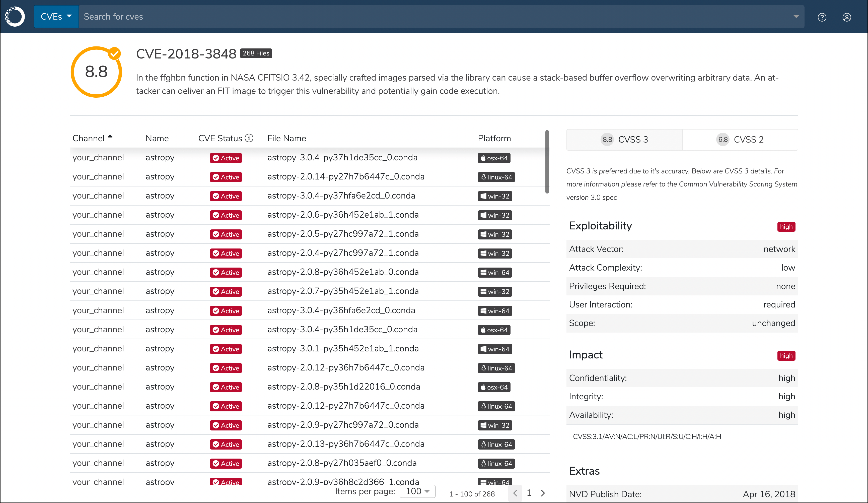Sort by the File Name column header
Image resolution: width=868 pixels, height=503 pixels.
pyautogui.click(x=286, y=138)
